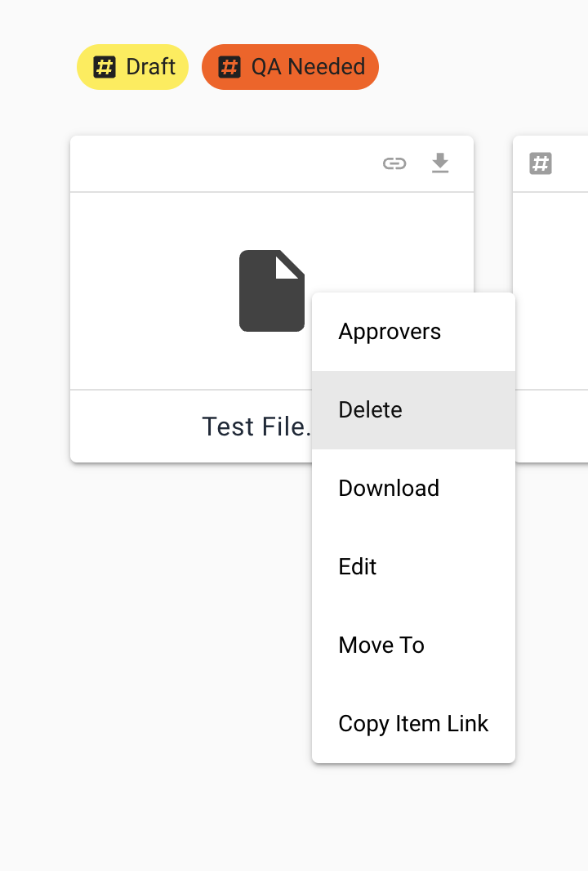Choose Delete in the context menu

(x=371, y=410)
